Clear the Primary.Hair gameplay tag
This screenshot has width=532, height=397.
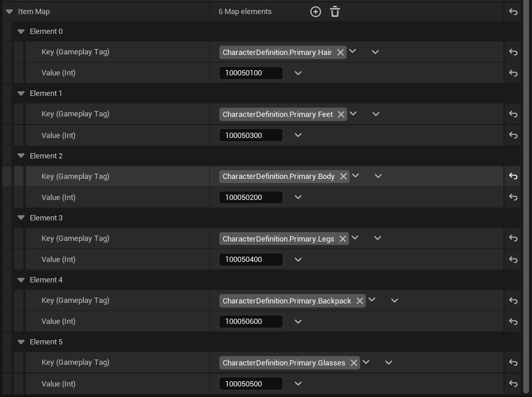pyautogui.click(x=340, y=52)
